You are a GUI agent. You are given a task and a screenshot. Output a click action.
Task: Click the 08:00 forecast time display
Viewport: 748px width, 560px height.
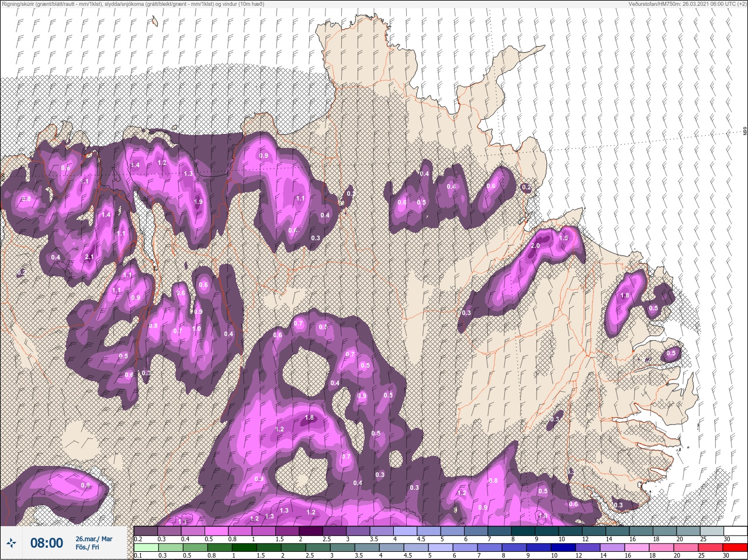(47, 543)
